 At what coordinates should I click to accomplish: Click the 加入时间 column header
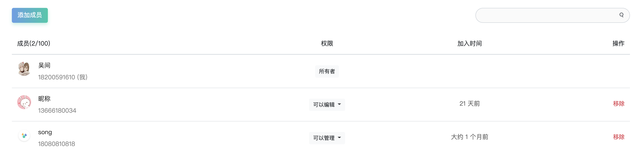pyautogui.click(x=469, y=43)
